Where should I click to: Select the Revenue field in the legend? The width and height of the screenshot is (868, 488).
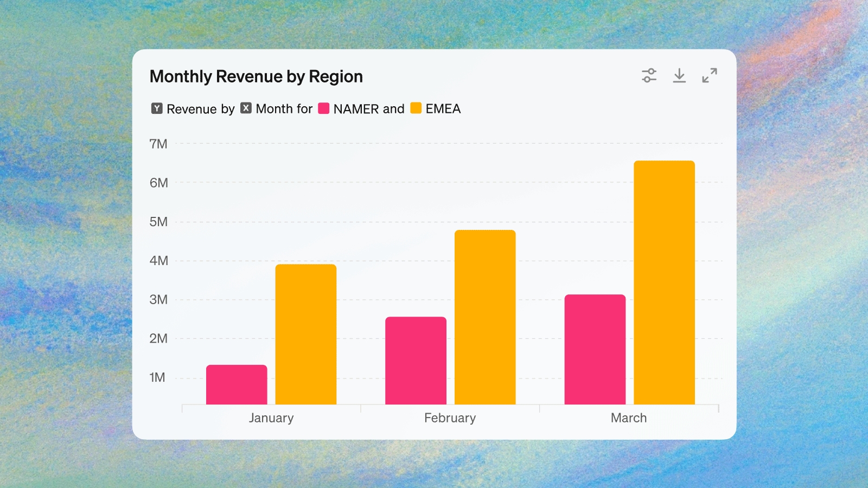(x=192, y=109)
